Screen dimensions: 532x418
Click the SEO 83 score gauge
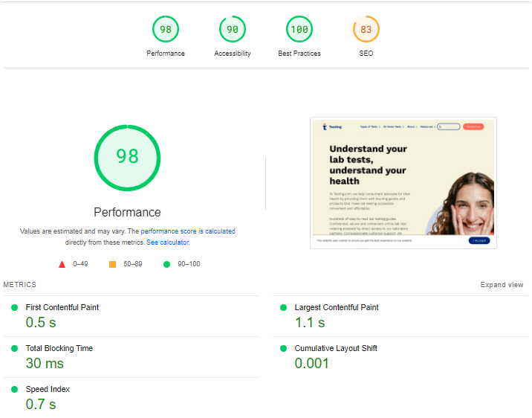coord(366,29)
